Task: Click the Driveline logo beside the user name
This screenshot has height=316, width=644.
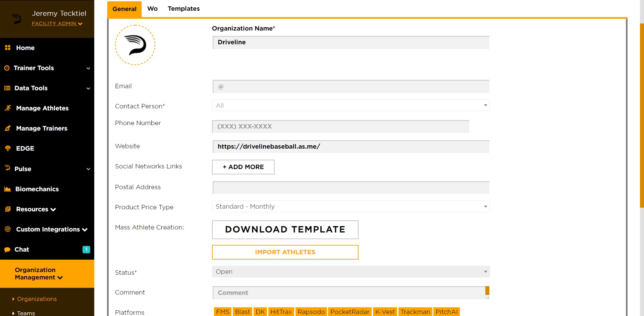Action: (x=16, y=19)
